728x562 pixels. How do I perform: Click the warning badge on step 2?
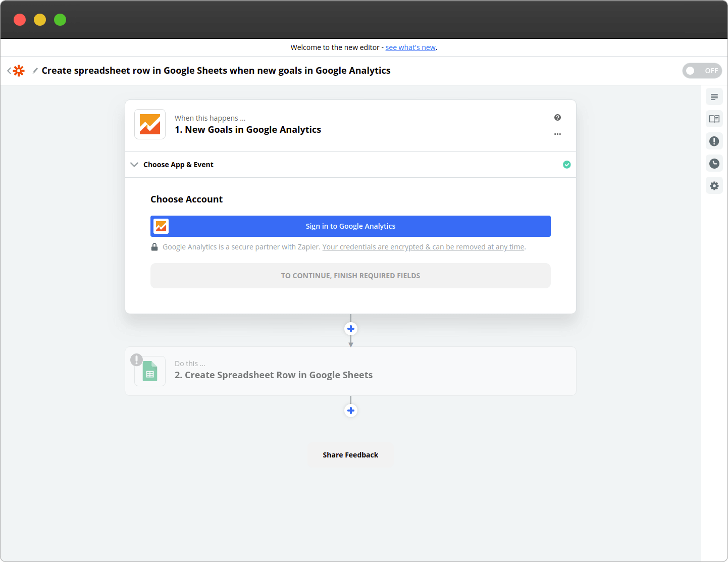point(136,360)
